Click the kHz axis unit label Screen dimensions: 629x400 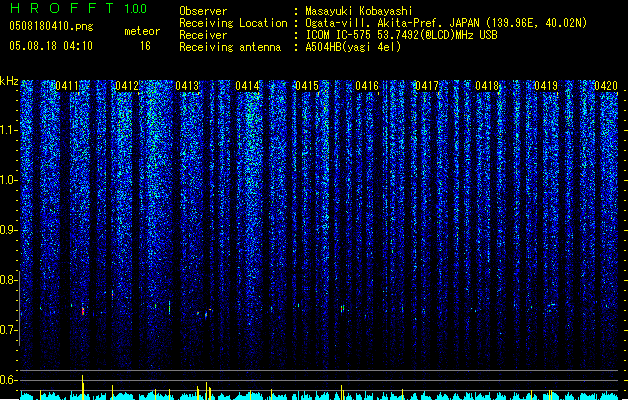[x=9, y=81]
